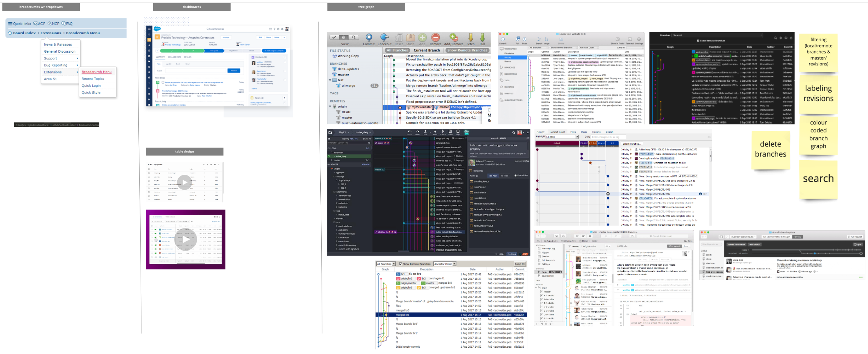Click the Checkout icon in SourceTree toolbar

tap(384, 37)
